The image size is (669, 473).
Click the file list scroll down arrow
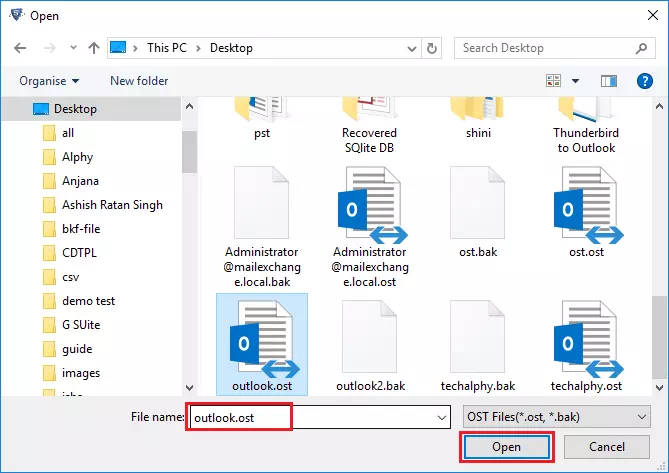(659, 387)
